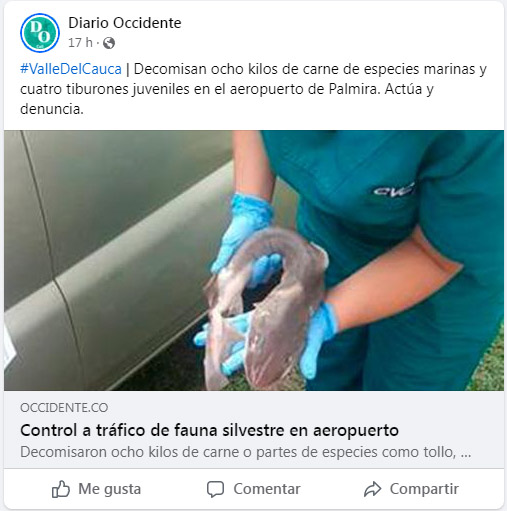Follow the #ValleDelCauca hashtag
Image resolution: width=507 pixels, height=511 pixels.
point(71,69)
